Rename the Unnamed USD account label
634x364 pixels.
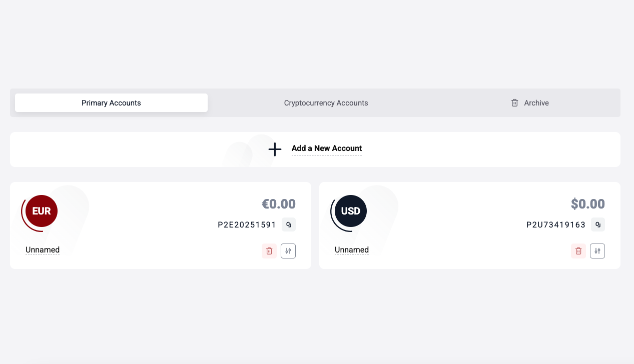pyautogui.click(x=352, y=250)
